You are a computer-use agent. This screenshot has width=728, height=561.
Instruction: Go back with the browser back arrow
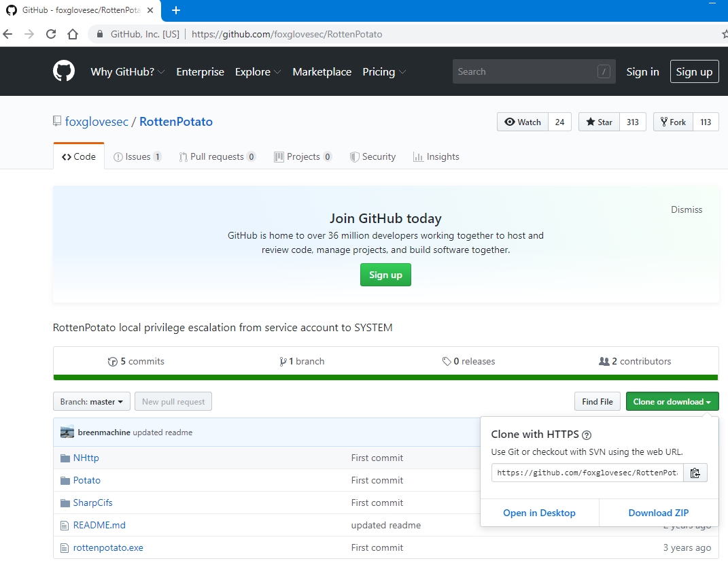pyautogui.click(x=7, y=34)
